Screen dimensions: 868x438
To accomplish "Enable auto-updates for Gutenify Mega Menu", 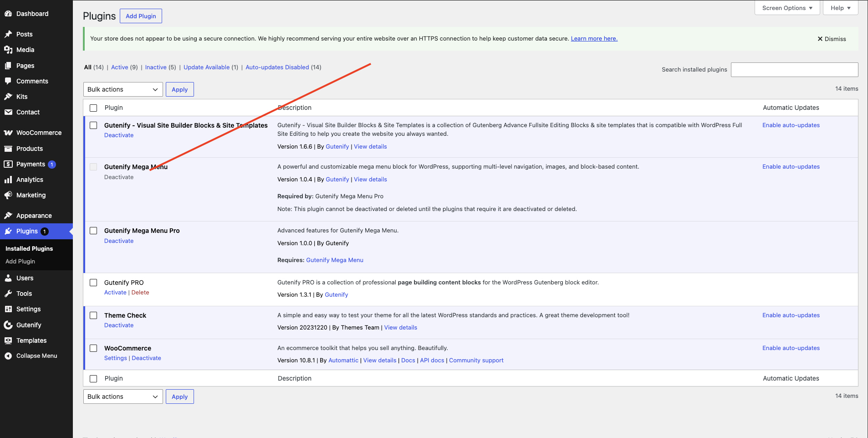I will tap(791, 166).
